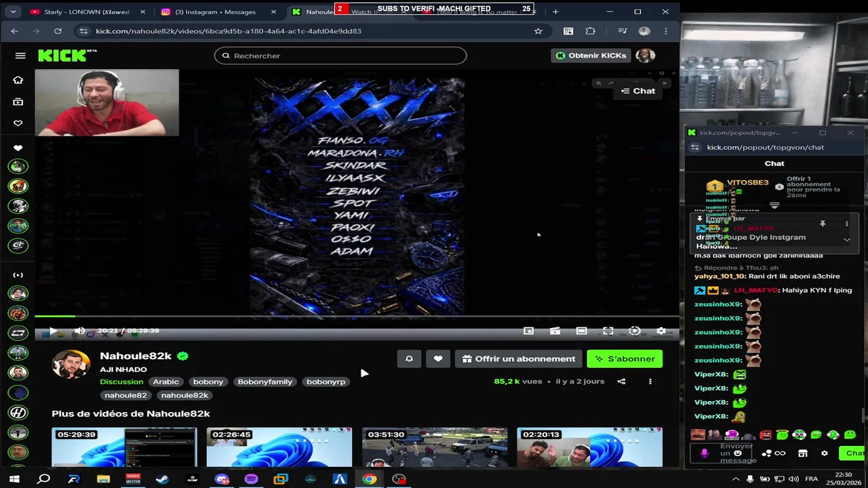This screenshot has width=868, height=488.
Task: Open the Kick logo homepage link
Action: 67,56
